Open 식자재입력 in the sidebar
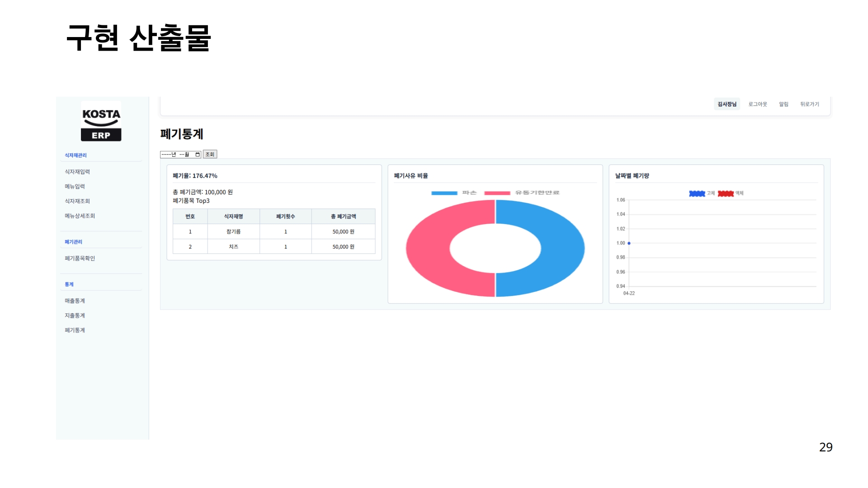868x488 pixels. (x=77, y=172)
